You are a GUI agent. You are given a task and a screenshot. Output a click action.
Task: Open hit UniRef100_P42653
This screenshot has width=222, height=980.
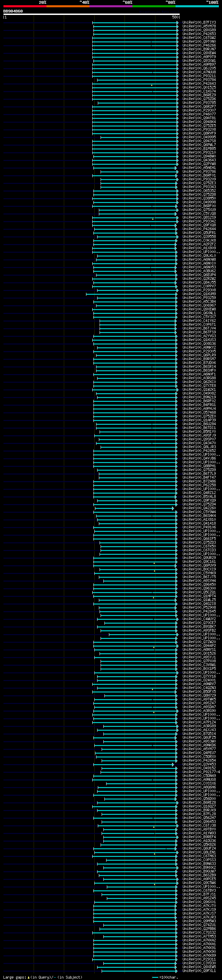click(199, 34)
